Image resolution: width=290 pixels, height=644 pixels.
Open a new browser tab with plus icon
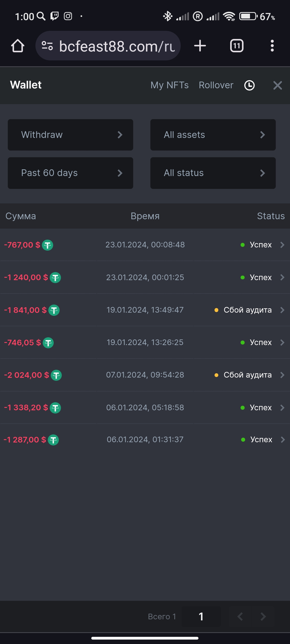click(x=200, y=46)
